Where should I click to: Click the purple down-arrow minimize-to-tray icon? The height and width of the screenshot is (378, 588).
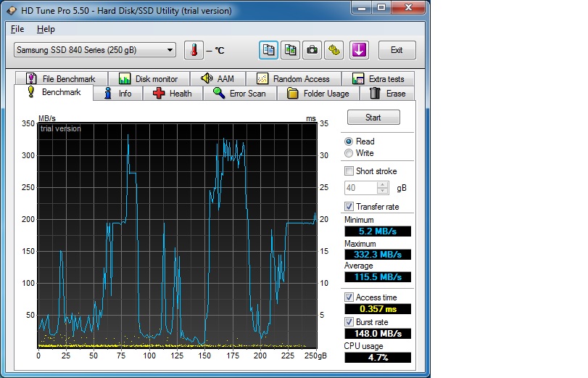359,50
